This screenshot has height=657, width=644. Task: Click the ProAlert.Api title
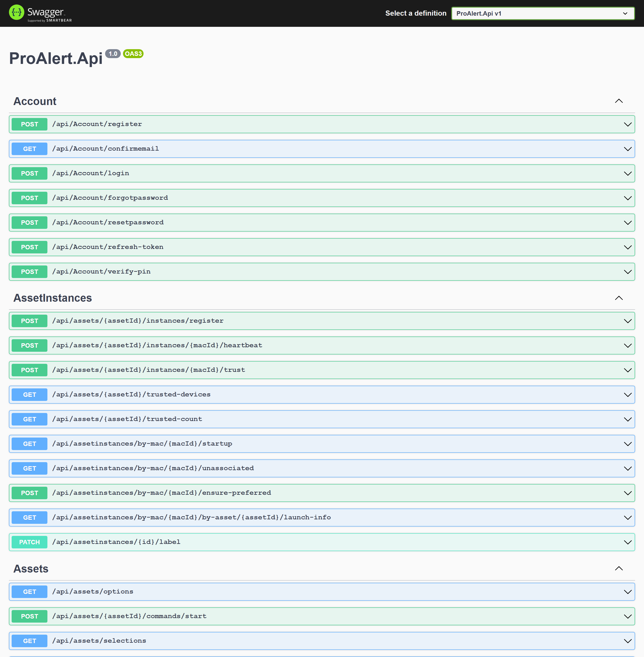(56, 58)
